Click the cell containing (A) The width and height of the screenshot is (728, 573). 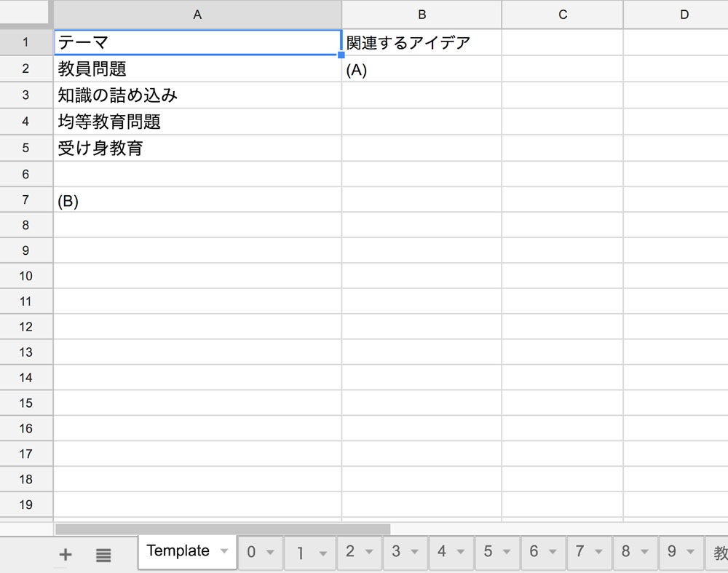422,69
